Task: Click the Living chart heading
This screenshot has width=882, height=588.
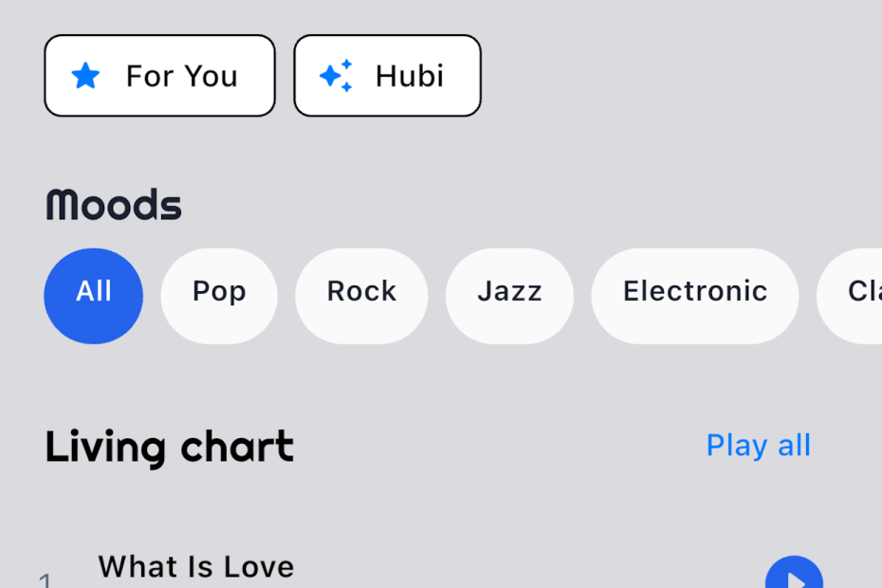Action: coord(170,448)
